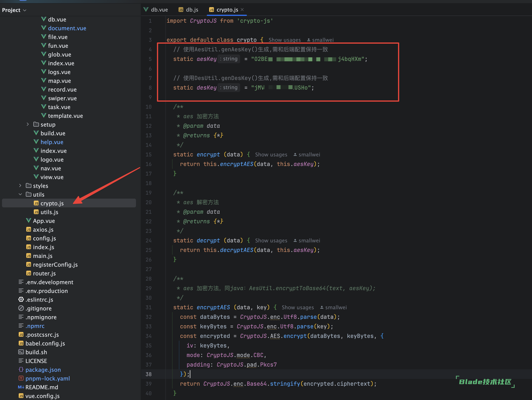
Task: Open utils.js file
Action: pyautogui.click(x=49, y=212)
